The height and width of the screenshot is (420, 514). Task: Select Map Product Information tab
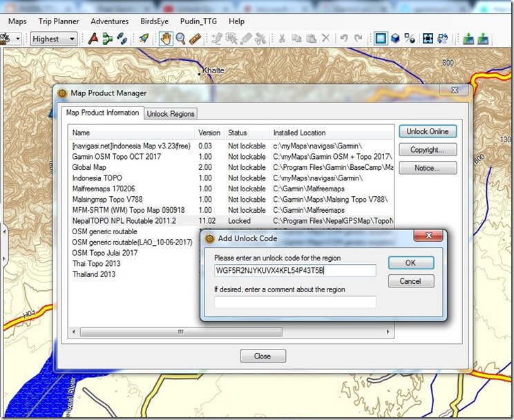point(102,113)
